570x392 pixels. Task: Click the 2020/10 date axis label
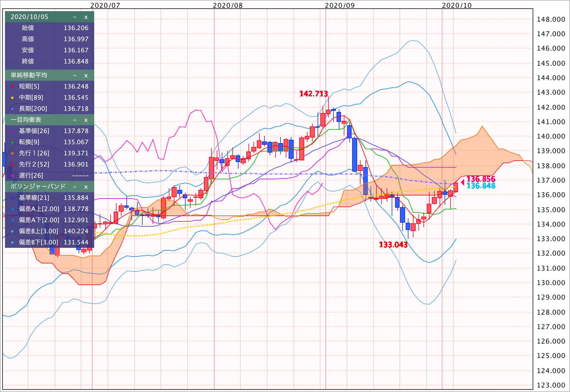457,5
